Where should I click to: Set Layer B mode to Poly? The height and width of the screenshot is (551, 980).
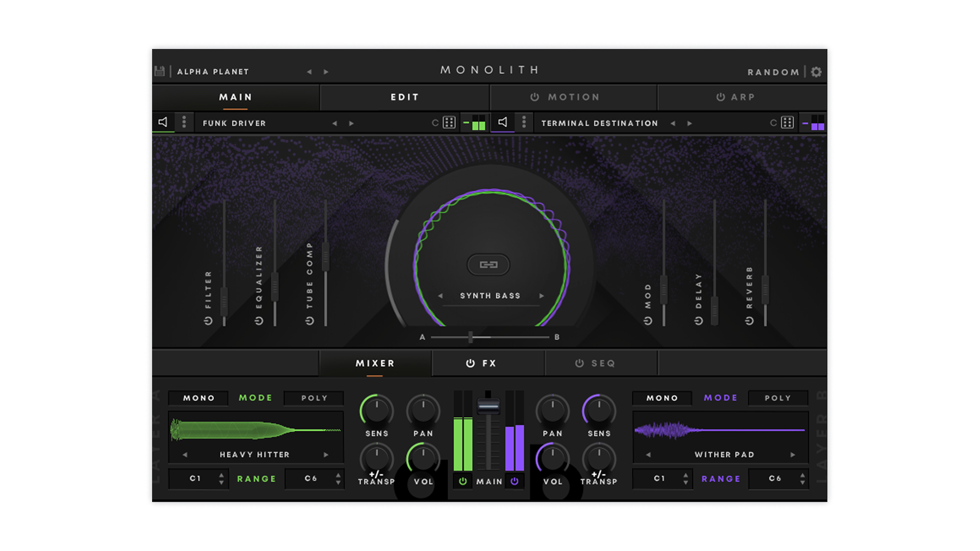click(x=777, y=398)
